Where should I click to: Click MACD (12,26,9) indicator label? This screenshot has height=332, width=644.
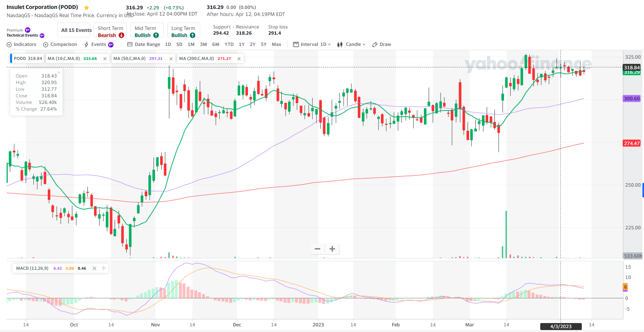(32, 268)
